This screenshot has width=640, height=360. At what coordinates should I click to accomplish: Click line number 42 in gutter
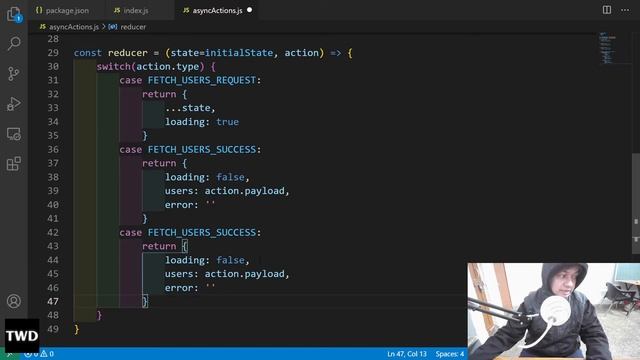click(53, 232)
